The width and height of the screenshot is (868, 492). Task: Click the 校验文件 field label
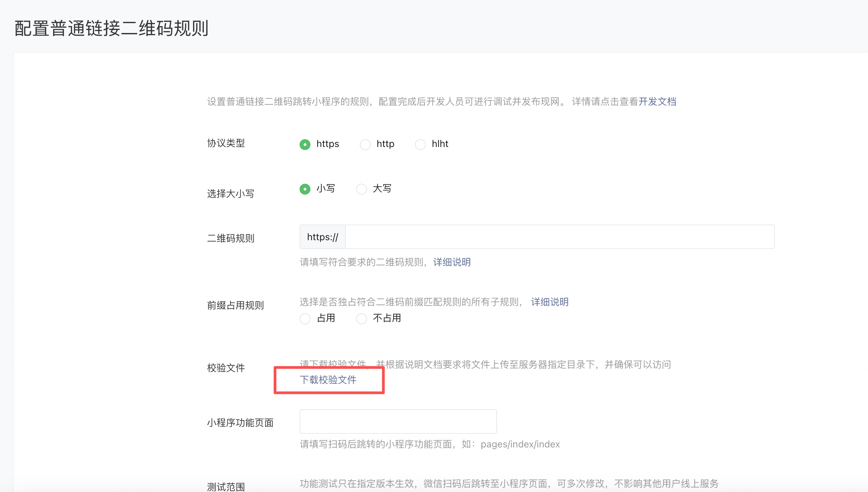pos(226,368)
